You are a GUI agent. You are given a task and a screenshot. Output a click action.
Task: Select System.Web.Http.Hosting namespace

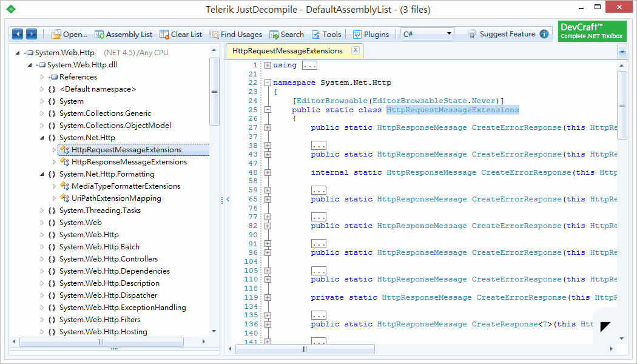point(103,332)
